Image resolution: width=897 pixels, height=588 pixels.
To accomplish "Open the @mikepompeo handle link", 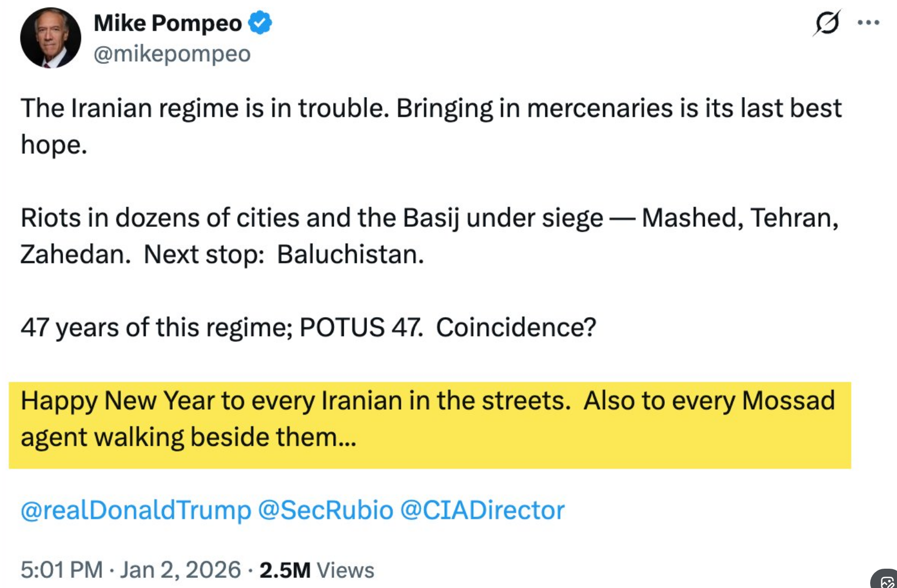I will click(172, 54).
